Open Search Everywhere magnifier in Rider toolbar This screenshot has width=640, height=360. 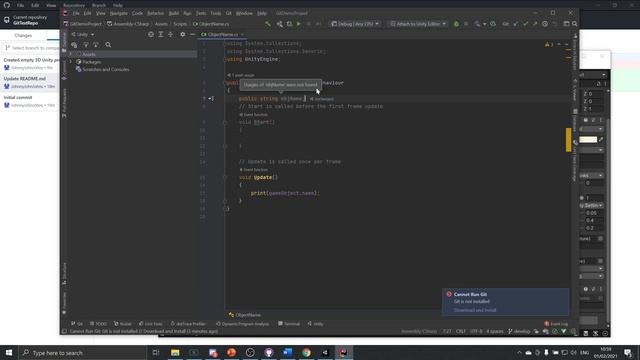tap(575, 24)
